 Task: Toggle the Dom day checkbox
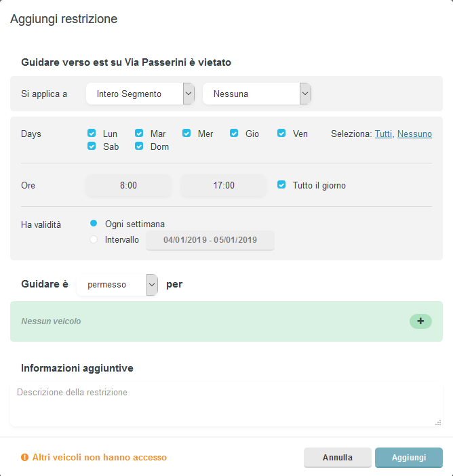click(139, 146)
